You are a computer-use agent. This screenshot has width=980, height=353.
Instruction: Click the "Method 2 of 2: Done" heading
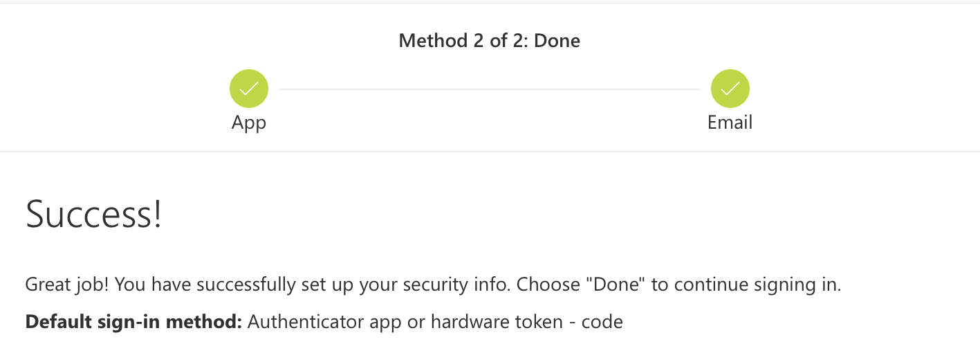pos(490,41)
